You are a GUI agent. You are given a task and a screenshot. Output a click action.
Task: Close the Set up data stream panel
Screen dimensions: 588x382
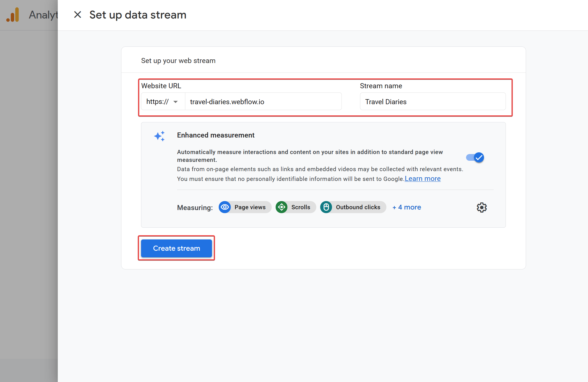pos(77,15)
